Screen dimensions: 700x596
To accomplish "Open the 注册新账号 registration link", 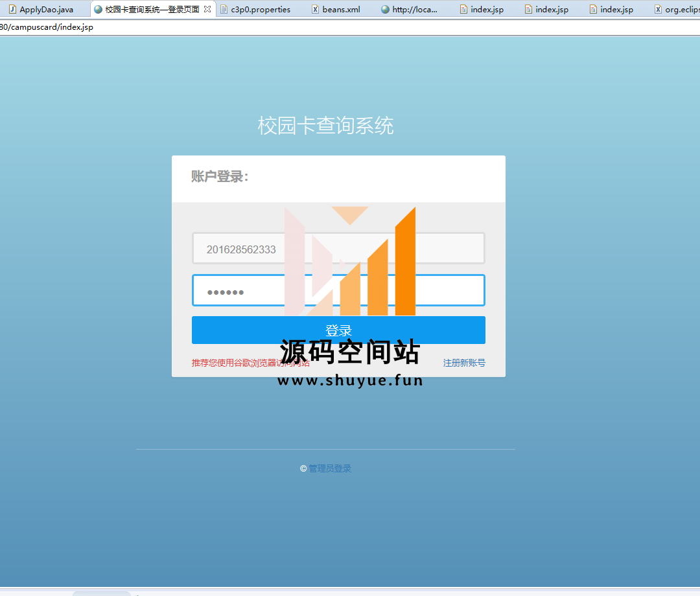I will 464,363.
